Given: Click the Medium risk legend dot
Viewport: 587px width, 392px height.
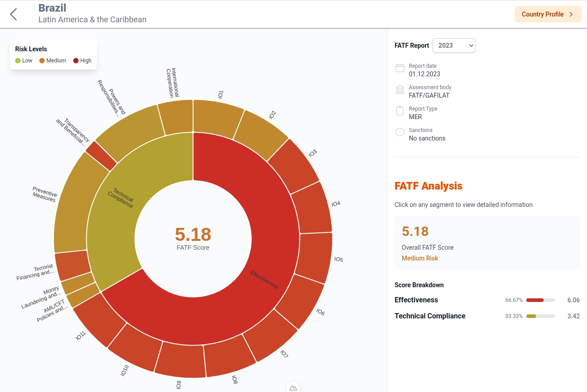Looking at the screenshot, I should 42,61.
